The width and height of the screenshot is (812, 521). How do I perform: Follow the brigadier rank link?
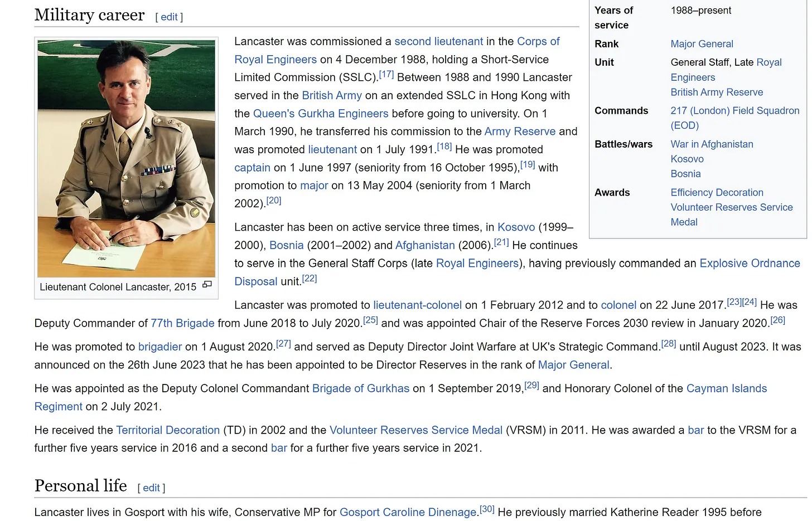pyautogui.click(x=160, y=347)
